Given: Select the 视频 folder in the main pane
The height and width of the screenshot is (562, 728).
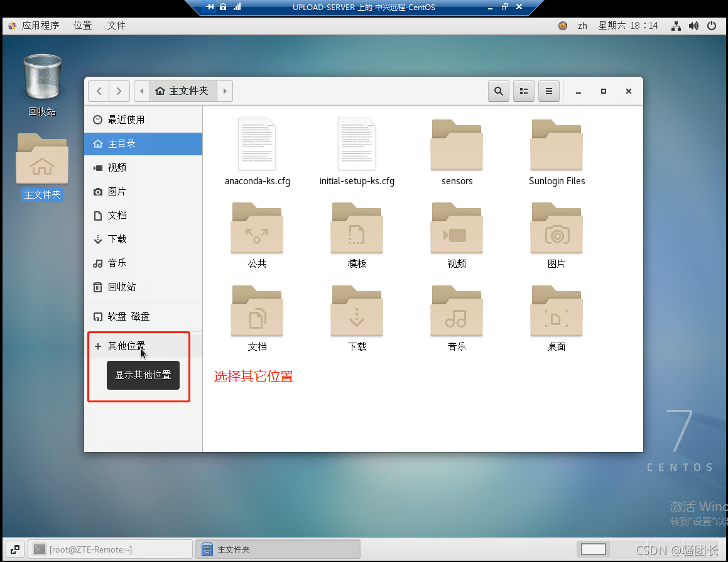Looking at the screenshot, I should [x=457, y=228].
